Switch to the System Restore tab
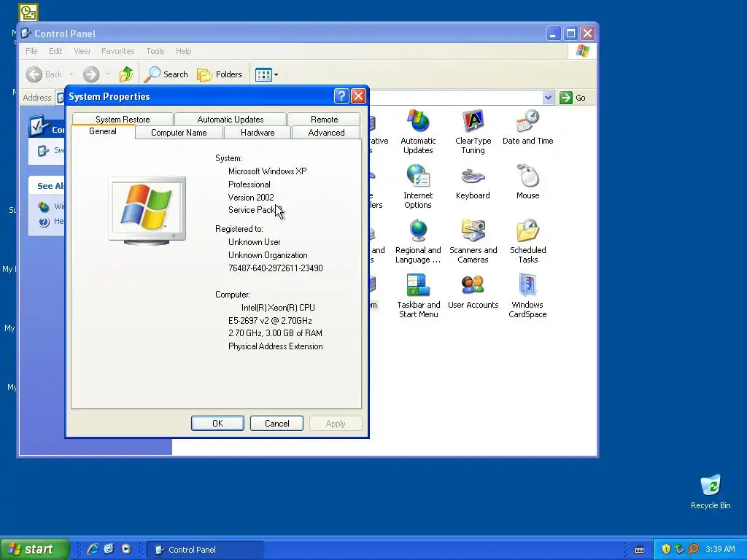Viewport: 747px width, 560px height. (123, 119)
